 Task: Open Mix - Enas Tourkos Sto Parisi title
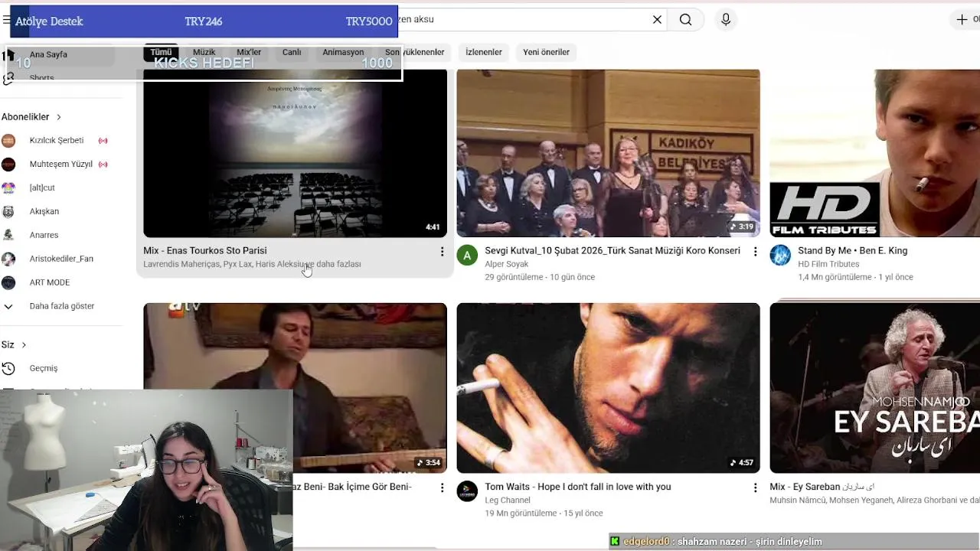(x=204, y=250)
